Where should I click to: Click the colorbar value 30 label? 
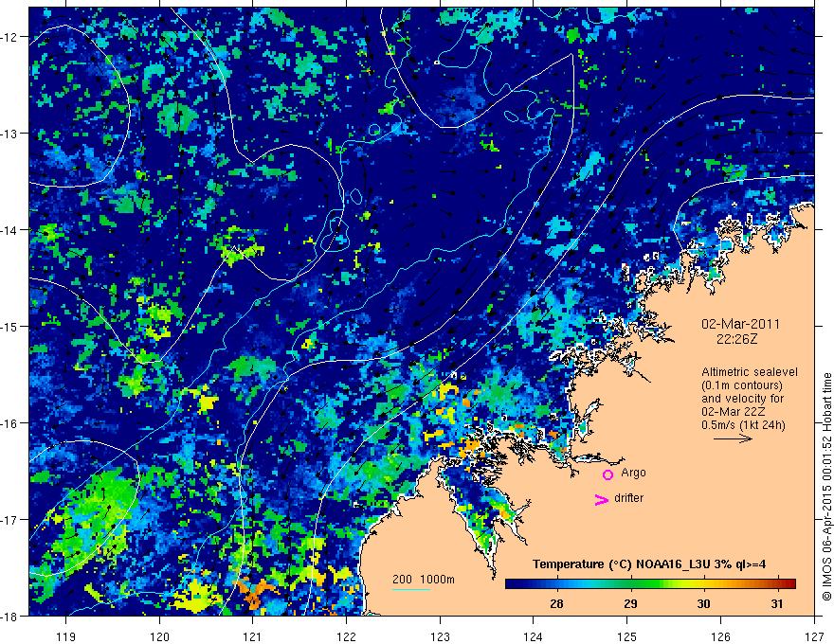point(703,603)
